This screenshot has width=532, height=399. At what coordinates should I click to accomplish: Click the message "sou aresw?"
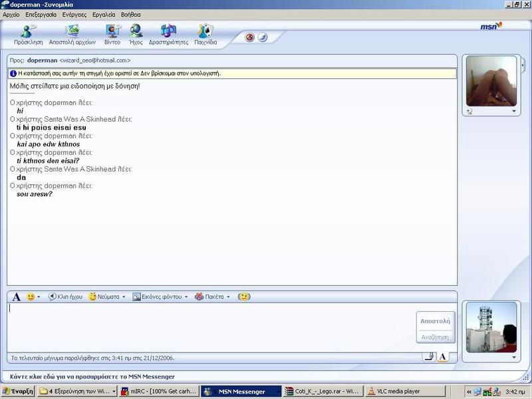tap(35, 194)
